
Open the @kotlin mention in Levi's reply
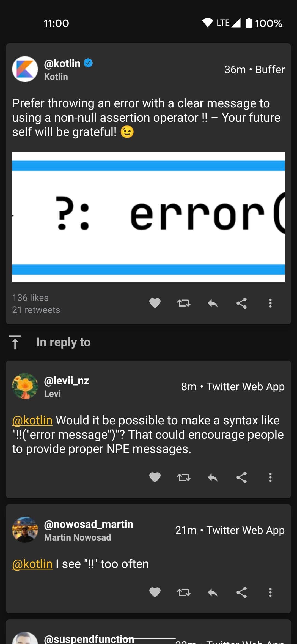pyautogui.click(x=32, y=420)
